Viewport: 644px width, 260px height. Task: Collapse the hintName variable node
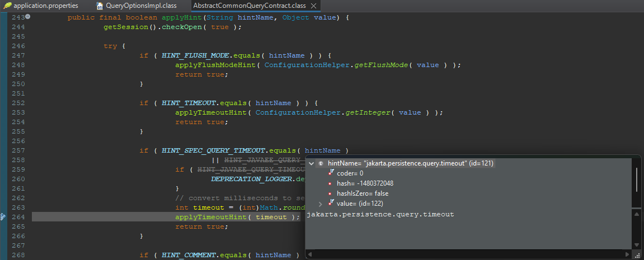pos(312,163)
